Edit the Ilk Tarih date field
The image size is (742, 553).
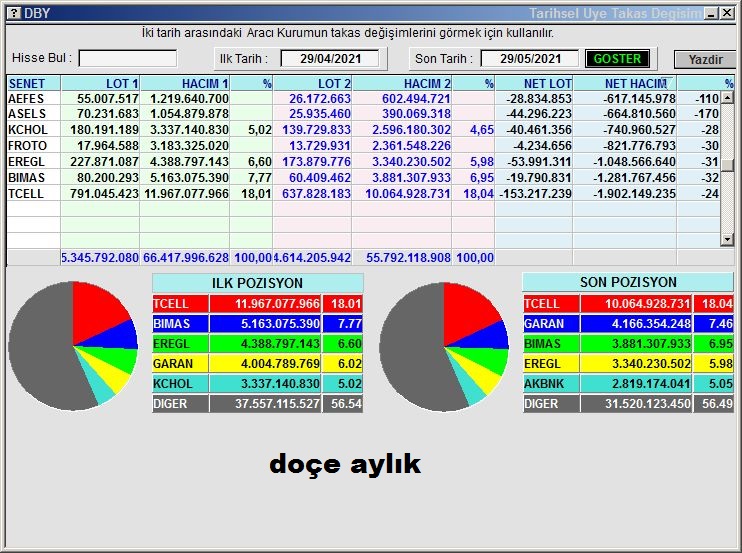330,59
